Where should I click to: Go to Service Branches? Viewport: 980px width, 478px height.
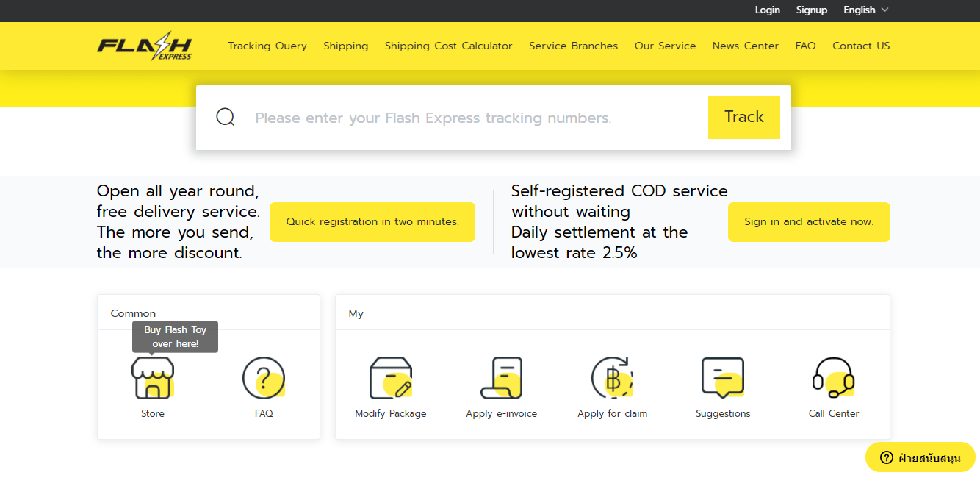coord(574,46)
